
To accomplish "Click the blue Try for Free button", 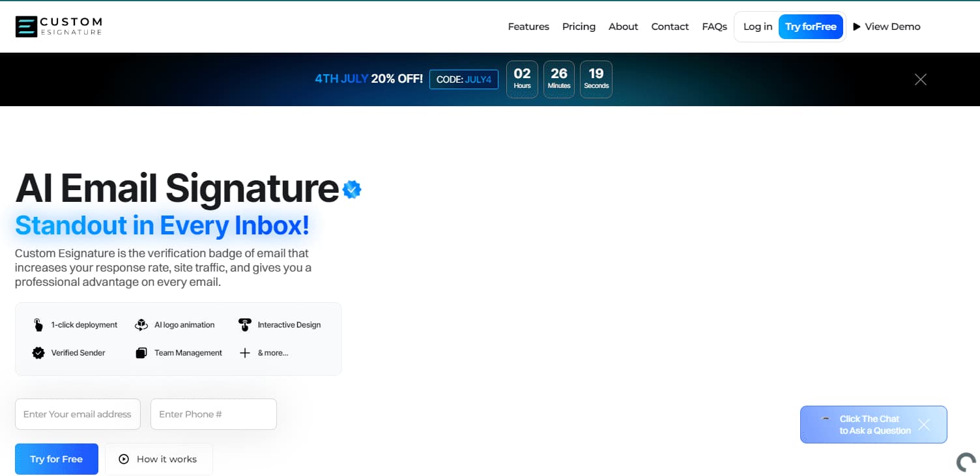I will click(57, 459).
